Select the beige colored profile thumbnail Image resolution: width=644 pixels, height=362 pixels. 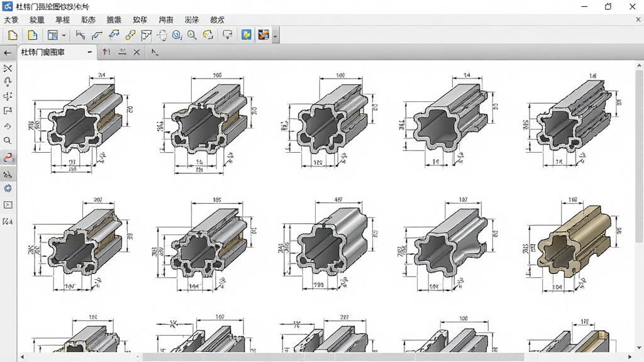(x=575, y=244)
